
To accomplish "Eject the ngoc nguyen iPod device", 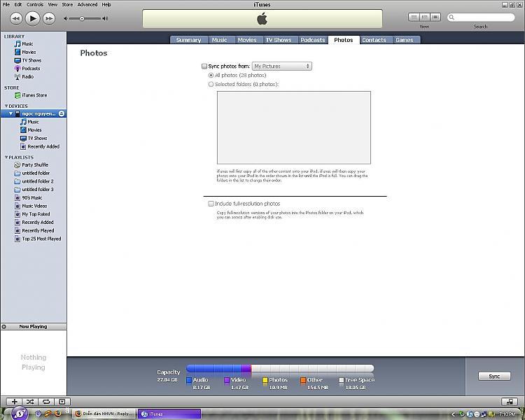I will point(62,113).
